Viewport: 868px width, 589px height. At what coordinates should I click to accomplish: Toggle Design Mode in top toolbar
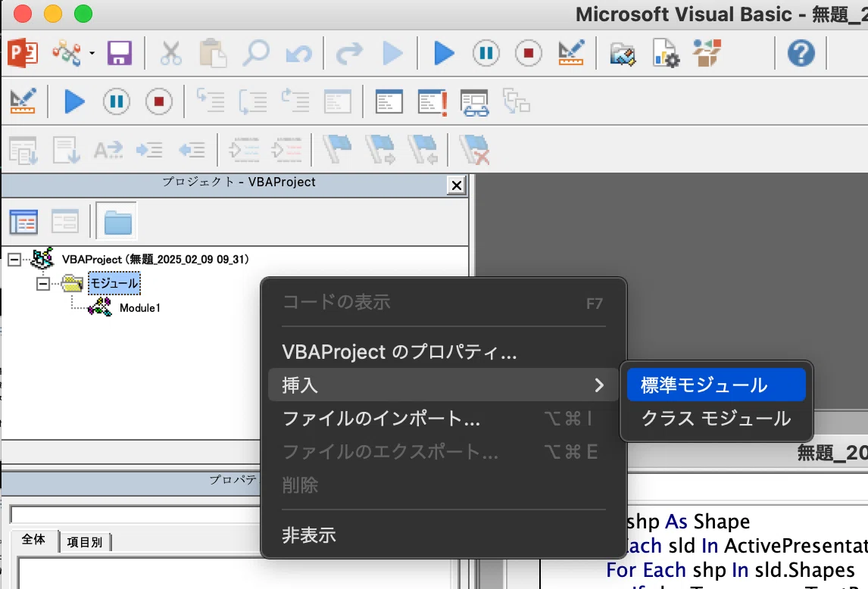571,53
